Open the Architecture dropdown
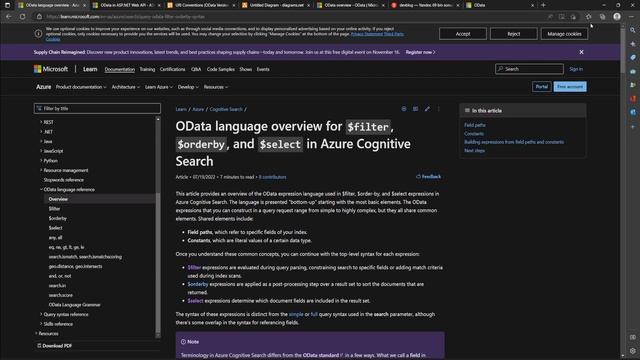The width and height of the screenshot is (640, 360). point(126,87)
